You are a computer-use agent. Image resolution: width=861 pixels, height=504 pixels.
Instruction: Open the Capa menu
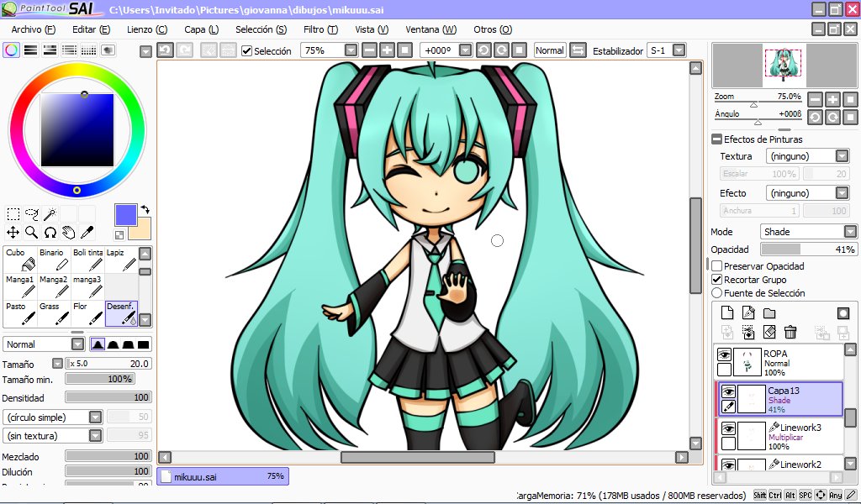pos(202,29)
